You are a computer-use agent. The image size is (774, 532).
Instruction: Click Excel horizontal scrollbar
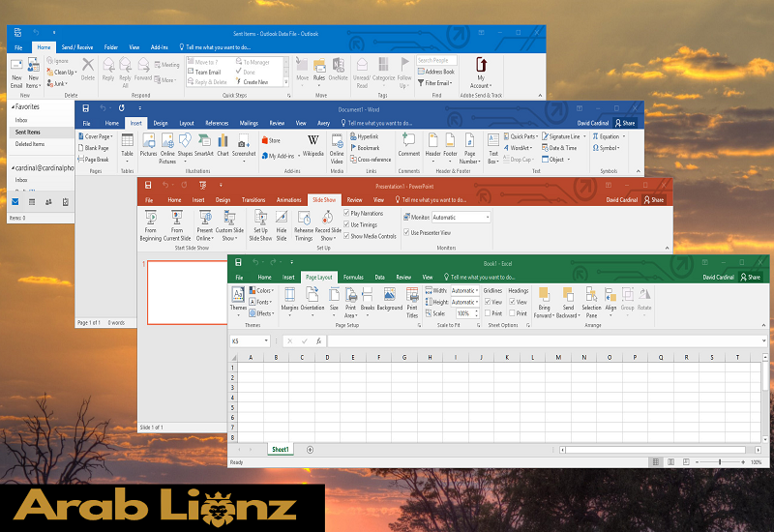[x=655, y=450]
